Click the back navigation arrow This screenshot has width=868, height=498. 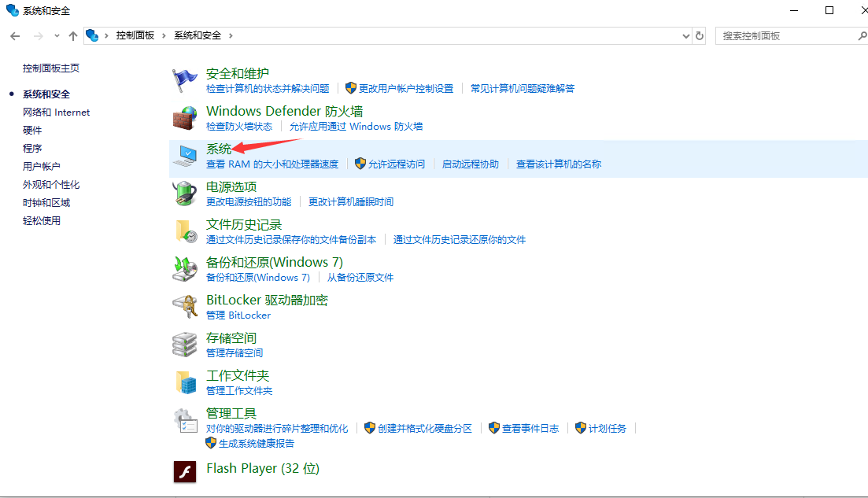click(14, 35)
